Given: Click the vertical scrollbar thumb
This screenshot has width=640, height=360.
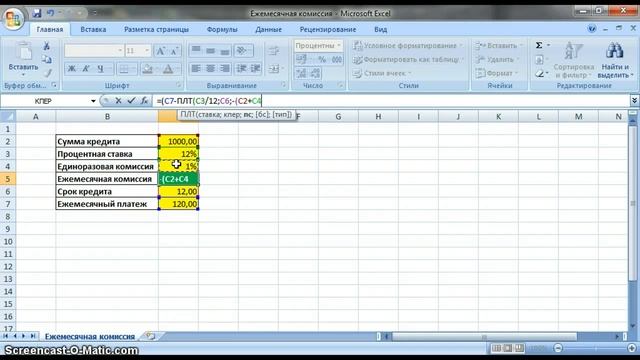Looking at the screenshot, I should [x=633, y=204].
